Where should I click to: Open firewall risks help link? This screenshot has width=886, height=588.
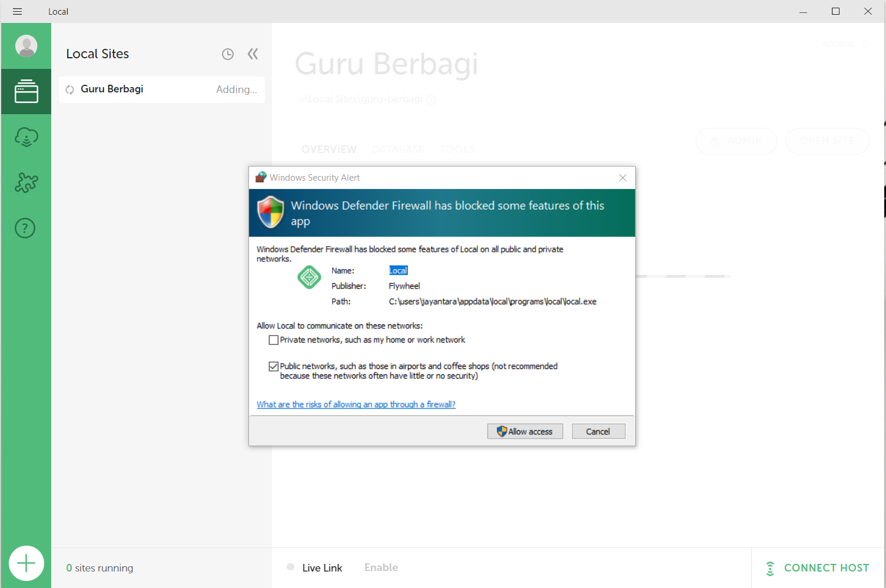point(356,404)
